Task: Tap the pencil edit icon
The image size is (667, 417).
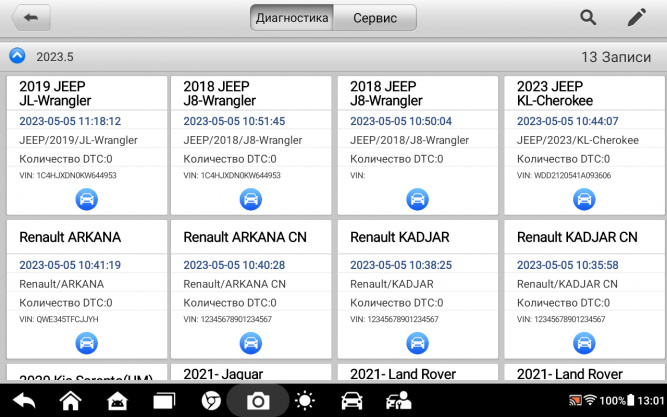Action: point(637,17)
